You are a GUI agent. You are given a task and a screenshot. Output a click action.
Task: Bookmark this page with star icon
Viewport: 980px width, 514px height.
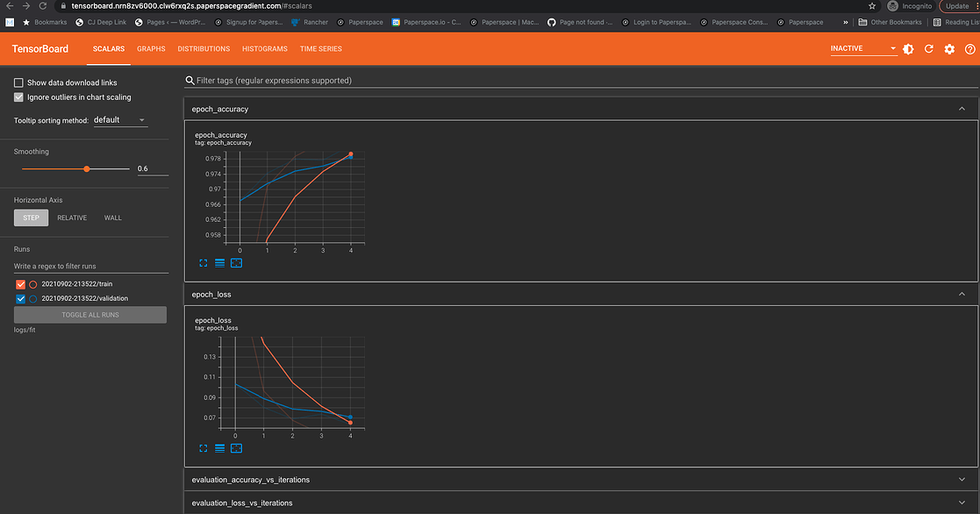(872, 6)
